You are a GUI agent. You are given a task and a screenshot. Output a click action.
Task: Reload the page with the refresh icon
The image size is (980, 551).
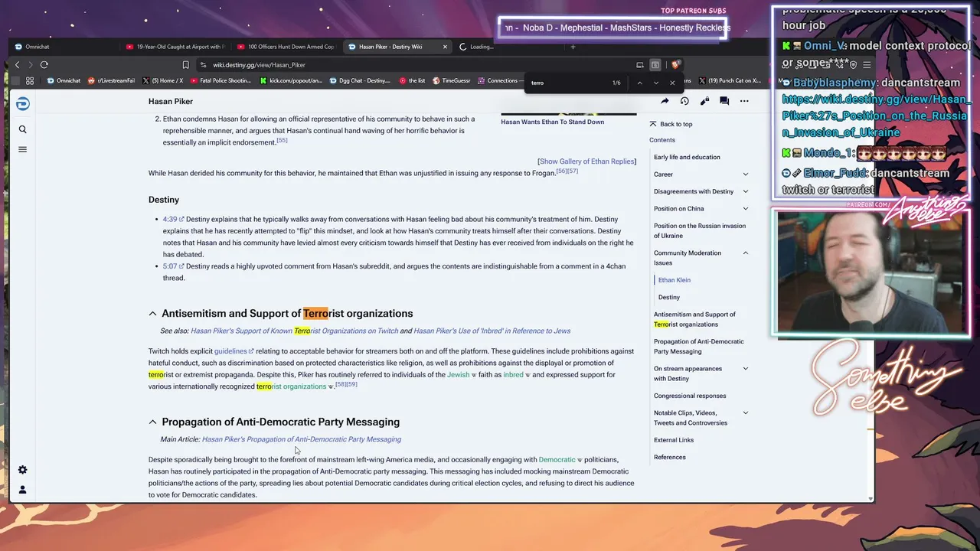click(44, 65)
